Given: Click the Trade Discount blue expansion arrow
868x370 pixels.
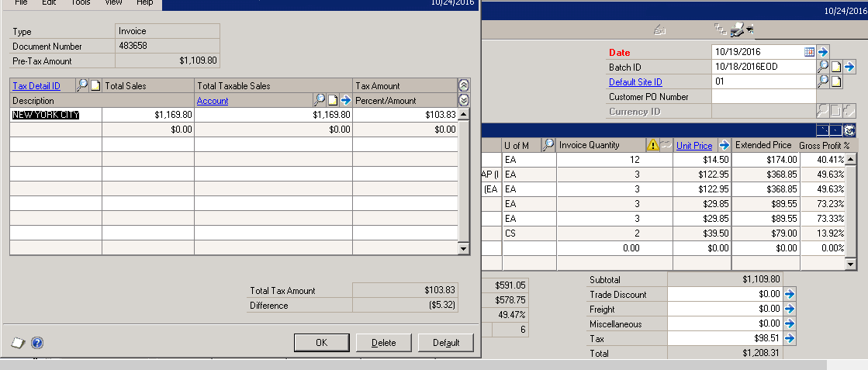Looking at the screenshot, I should (x=790, y=294).
